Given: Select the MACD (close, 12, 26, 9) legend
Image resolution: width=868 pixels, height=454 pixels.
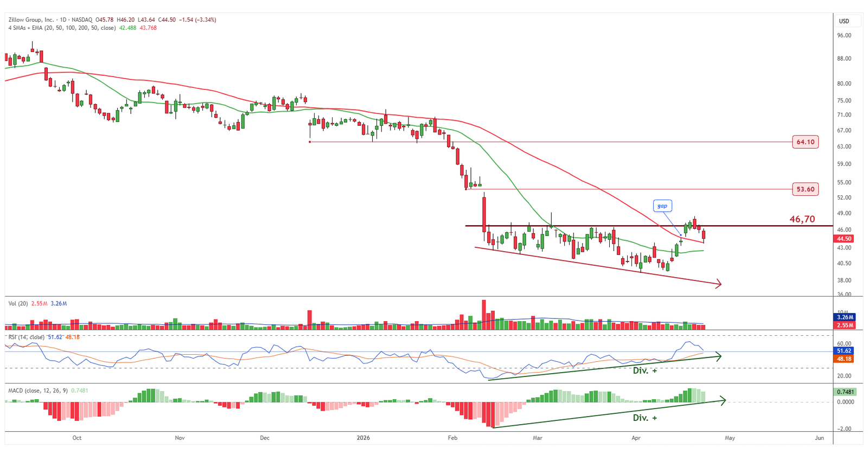Looking at the screenshot, I should pos(38,391).
